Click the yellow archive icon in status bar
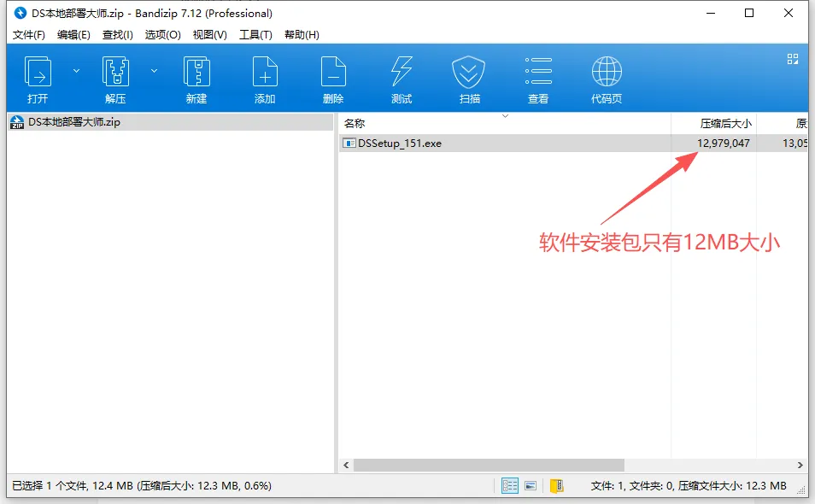 pyautogui.click(x=557, y=486)
